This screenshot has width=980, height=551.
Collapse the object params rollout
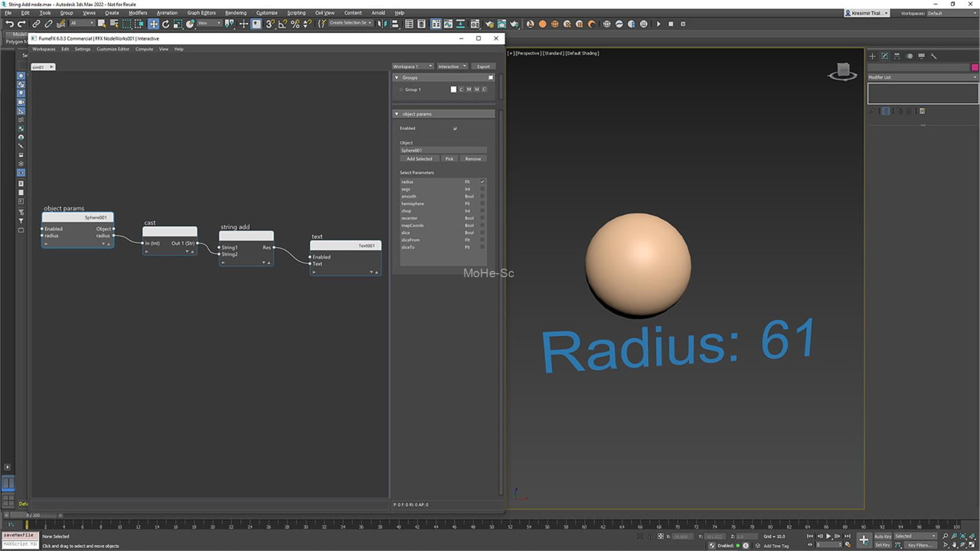[397, 114]
